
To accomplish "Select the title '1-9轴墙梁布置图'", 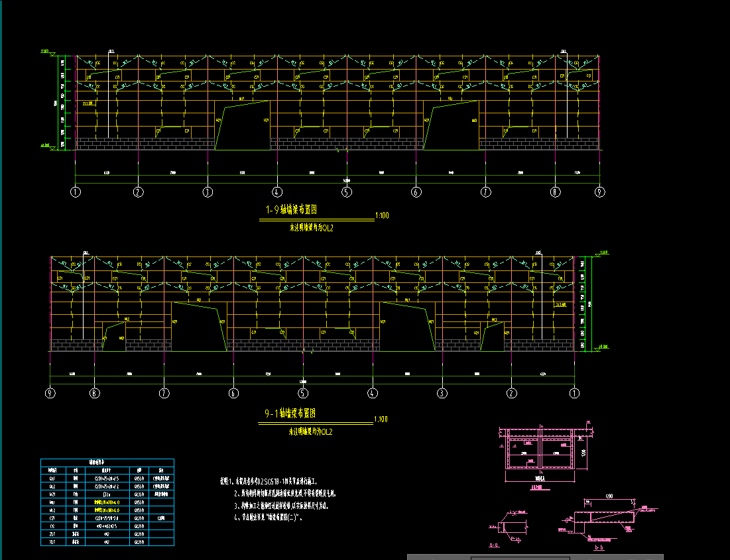I will (292, 210).
